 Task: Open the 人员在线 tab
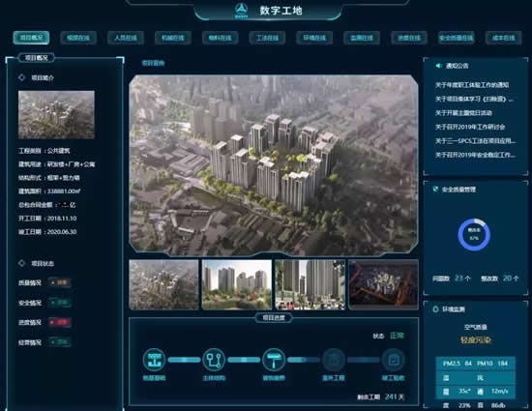coord(126,38)
